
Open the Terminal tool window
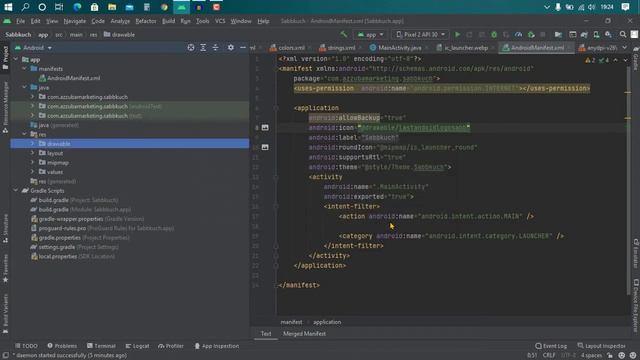click(101, 346)
